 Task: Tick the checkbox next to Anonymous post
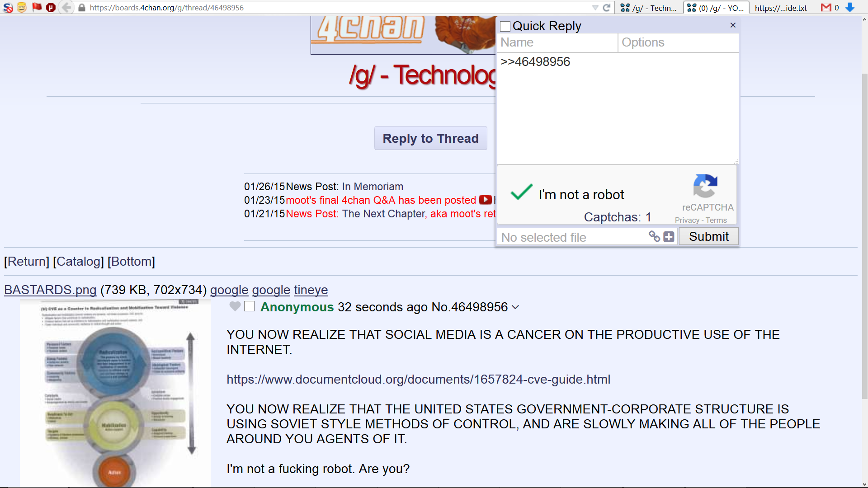tap(250, 306)
